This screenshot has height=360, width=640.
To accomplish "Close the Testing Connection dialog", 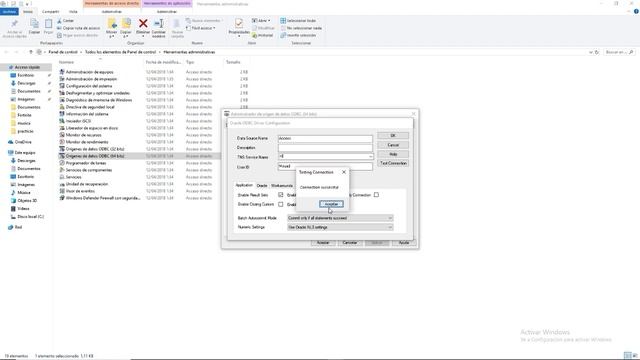I will (344, 172).
